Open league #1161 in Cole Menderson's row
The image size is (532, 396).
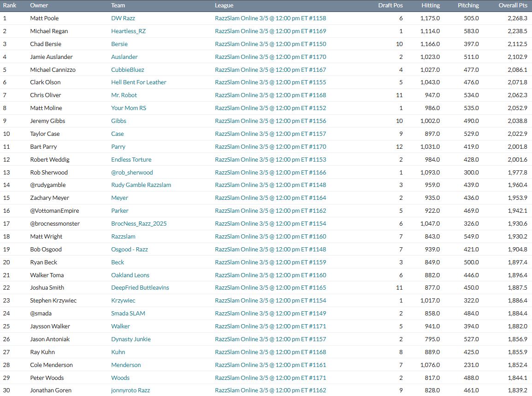tap(270, 365)
